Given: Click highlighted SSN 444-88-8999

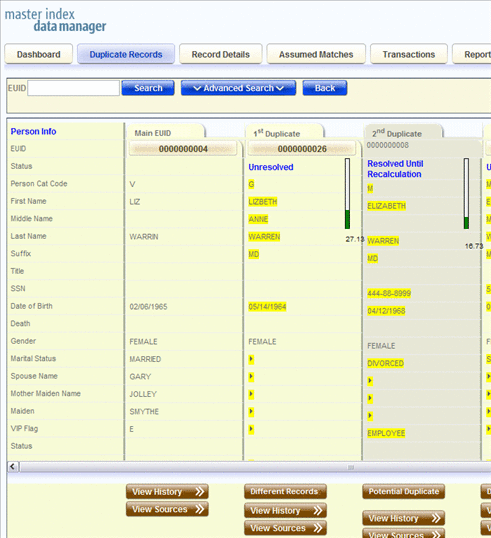Looking at the screenshot, I should [389, 293].
